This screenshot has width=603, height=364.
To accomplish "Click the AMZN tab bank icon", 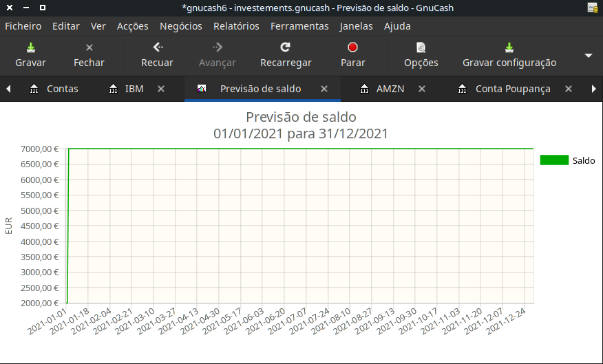I will coord(364,89).
